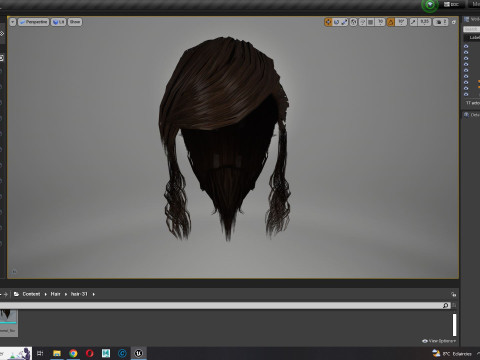The image size is (480, 360).
Task: Select the hair asset thumbnail
Action: (8, 323)
